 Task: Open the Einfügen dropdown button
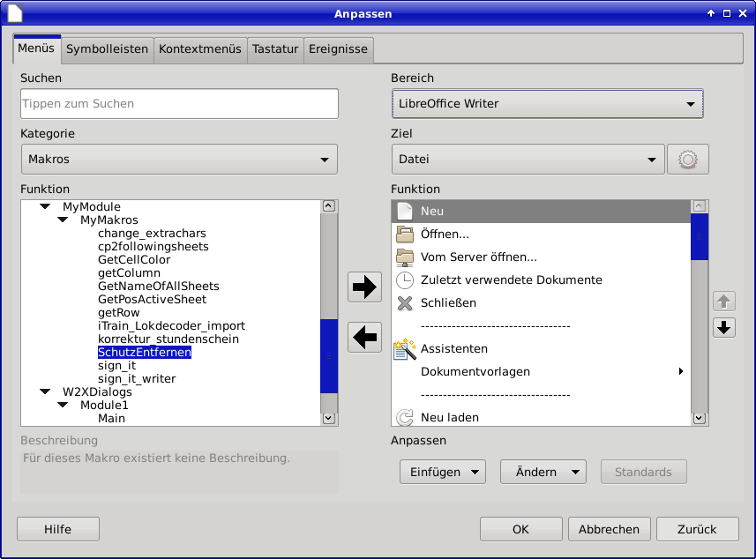click(x=443, y=472)
